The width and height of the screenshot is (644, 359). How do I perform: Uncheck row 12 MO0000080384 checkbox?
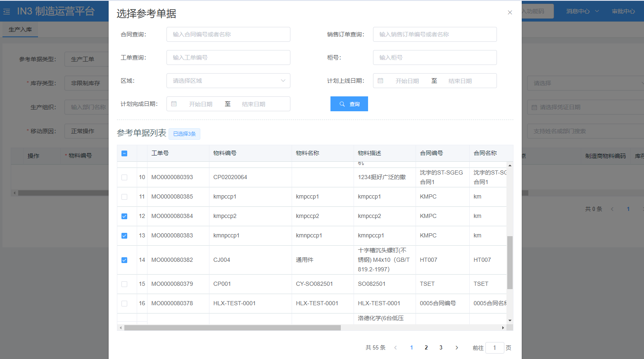[124, 216]
